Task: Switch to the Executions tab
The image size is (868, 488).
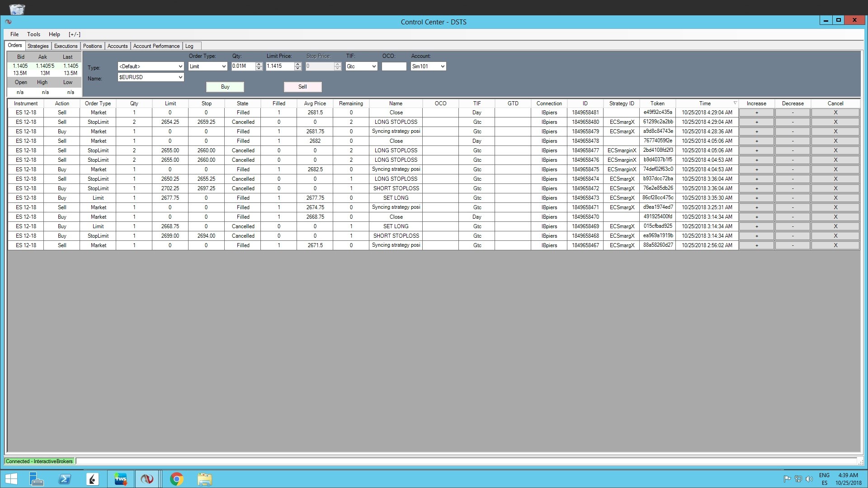Action: [x=66, y=46]
